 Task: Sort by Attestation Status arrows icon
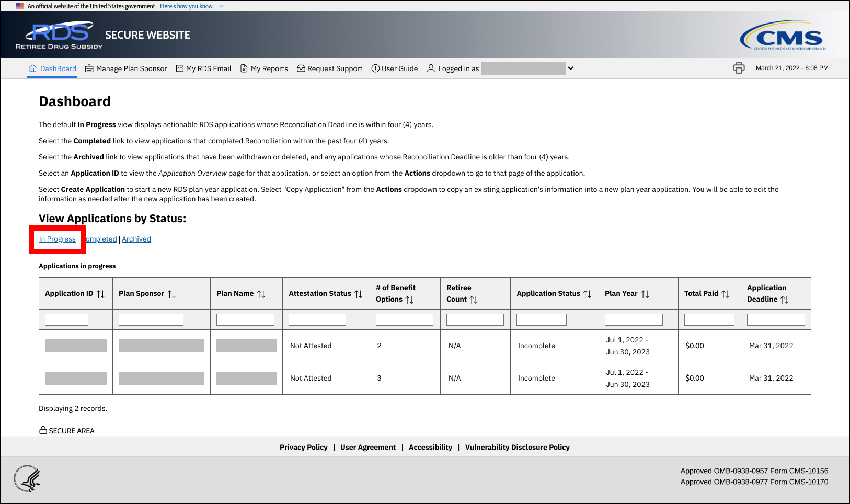point(359,294)
